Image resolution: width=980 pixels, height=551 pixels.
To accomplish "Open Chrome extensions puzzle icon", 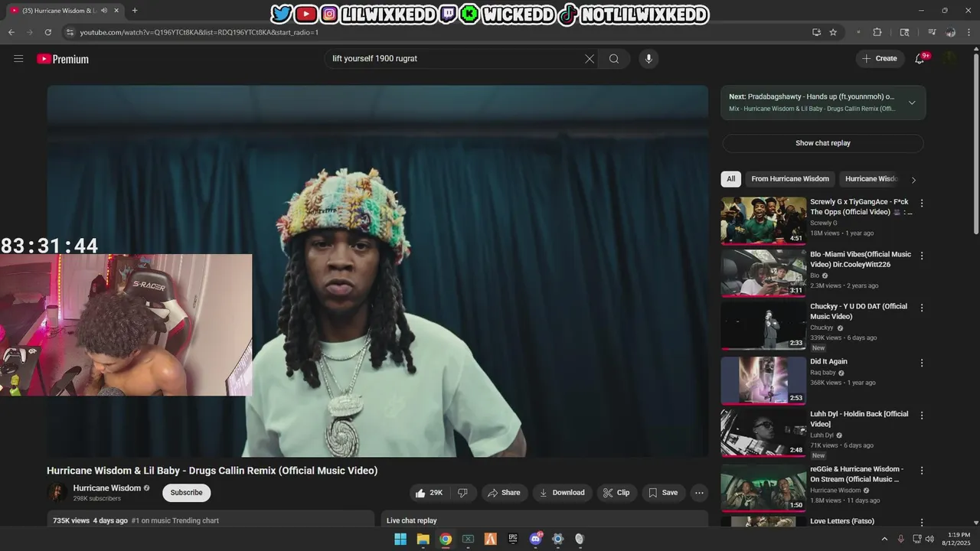I will tap(877, 32).
